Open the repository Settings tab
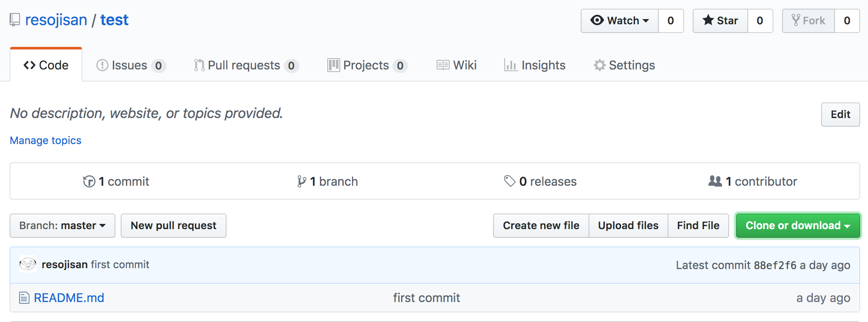This screenshot has width=868, height=322. click(624, 65)
